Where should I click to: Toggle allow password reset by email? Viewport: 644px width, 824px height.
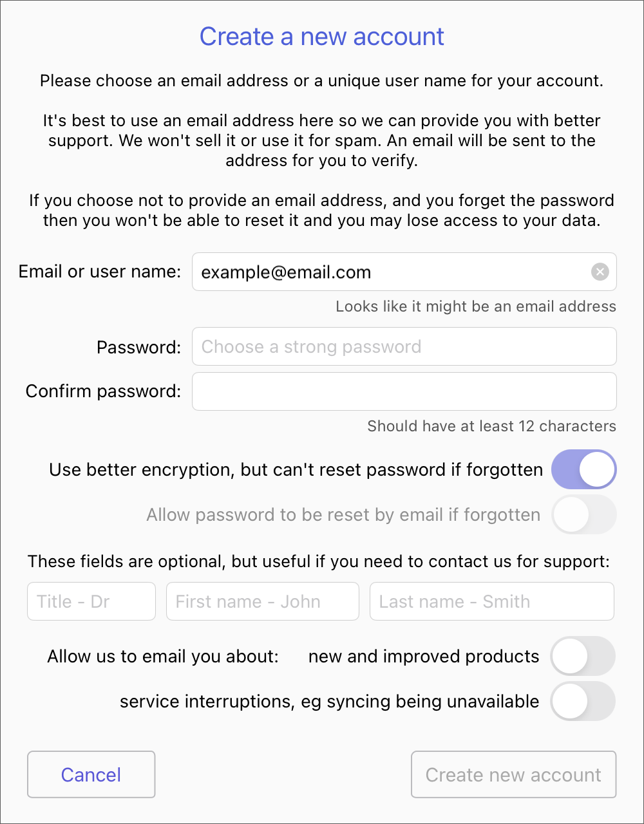point(583,515)
